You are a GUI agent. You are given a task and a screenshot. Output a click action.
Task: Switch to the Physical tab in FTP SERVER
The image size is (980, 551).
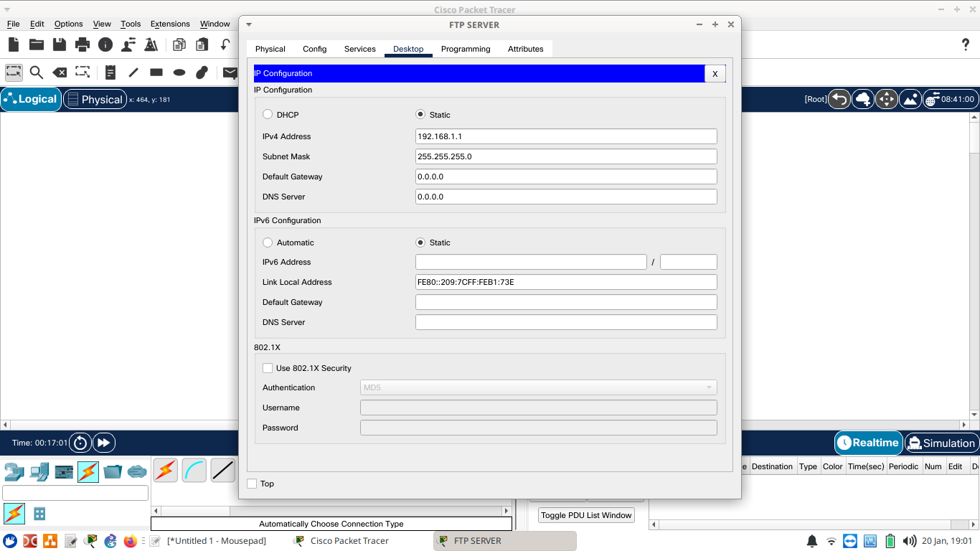point(270,49)
